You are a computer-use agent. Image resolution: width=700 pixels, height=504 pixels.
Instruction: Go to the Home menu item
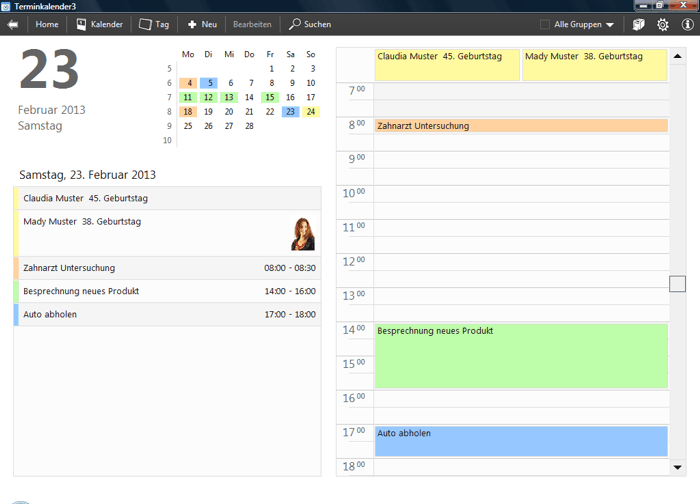[x=47, y=24]
